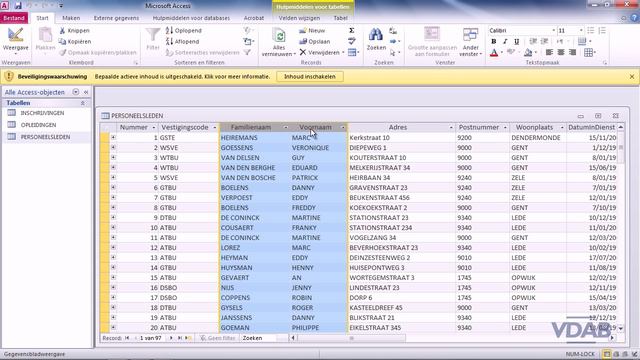640x360 pixels.
Task: Click the Save icon in quick access toolbar
Action: pos(18,6)
